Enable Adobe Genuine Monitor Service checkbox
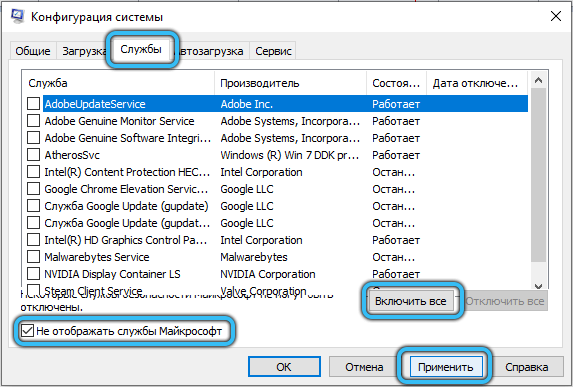 tap(33, 121)
